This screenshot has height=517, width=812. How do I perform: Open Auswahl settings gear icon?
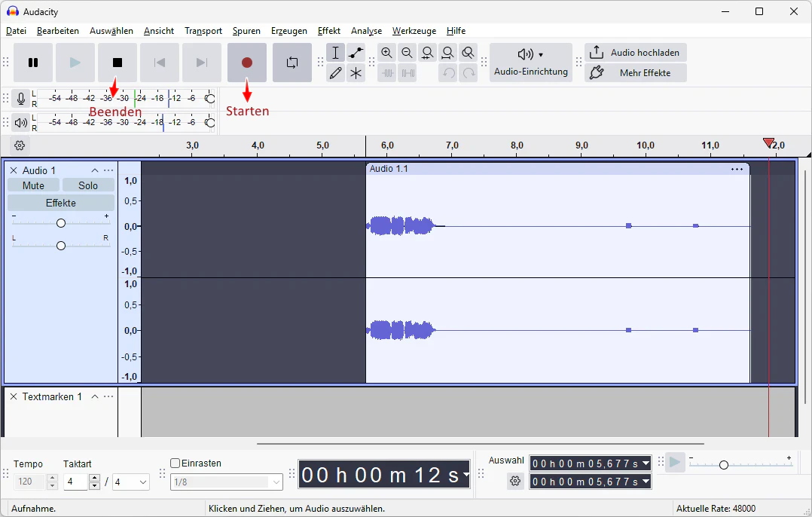click(x=515, y=482)
